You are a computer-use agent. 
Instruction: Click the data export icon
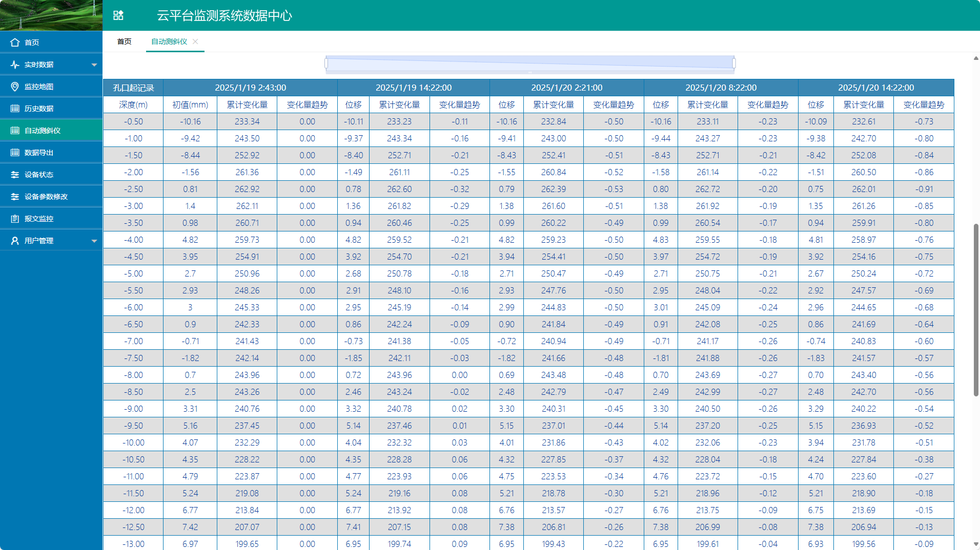point(15,153)
